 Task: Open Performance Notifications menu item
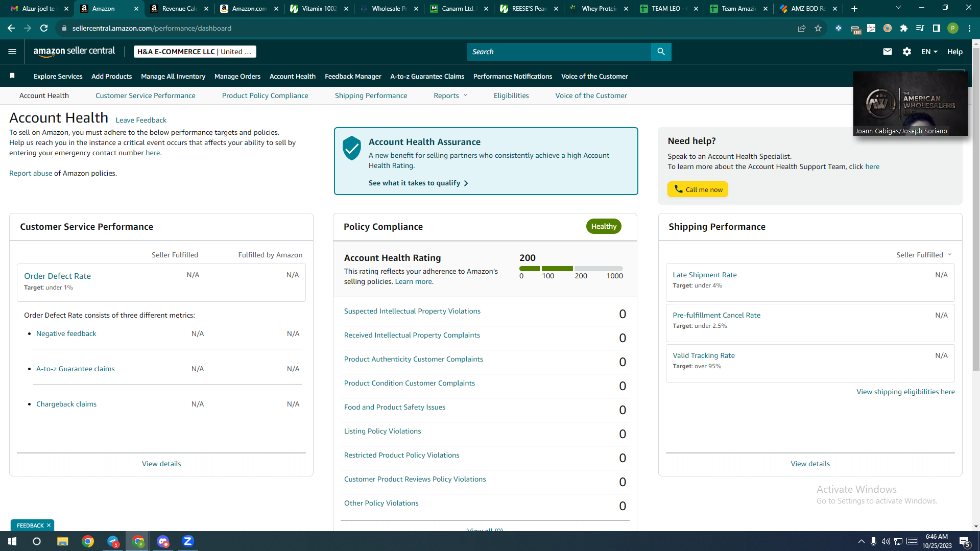pyautogui.click(x=513, y=76)
